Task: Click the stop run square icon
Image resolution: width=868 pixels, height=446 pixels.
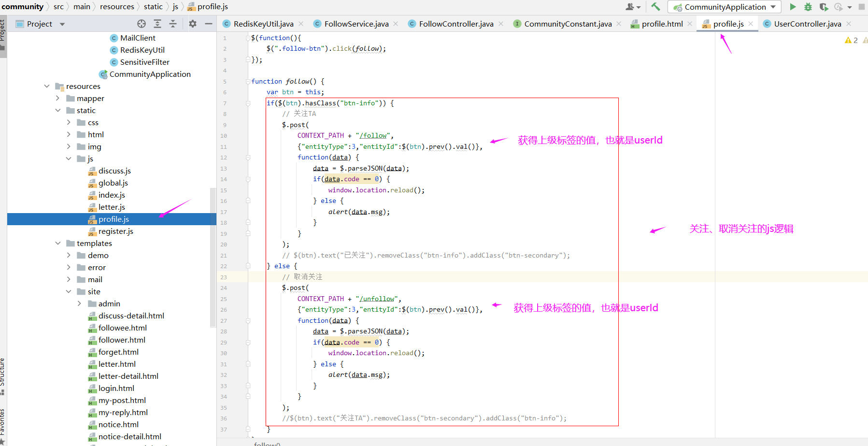Action: pos(862,7)
